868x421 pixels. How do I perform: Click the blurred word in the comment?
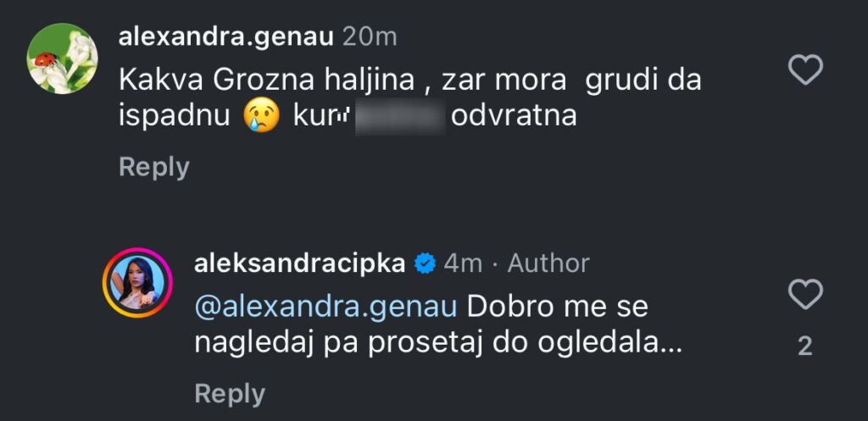(x=399, y=117)
